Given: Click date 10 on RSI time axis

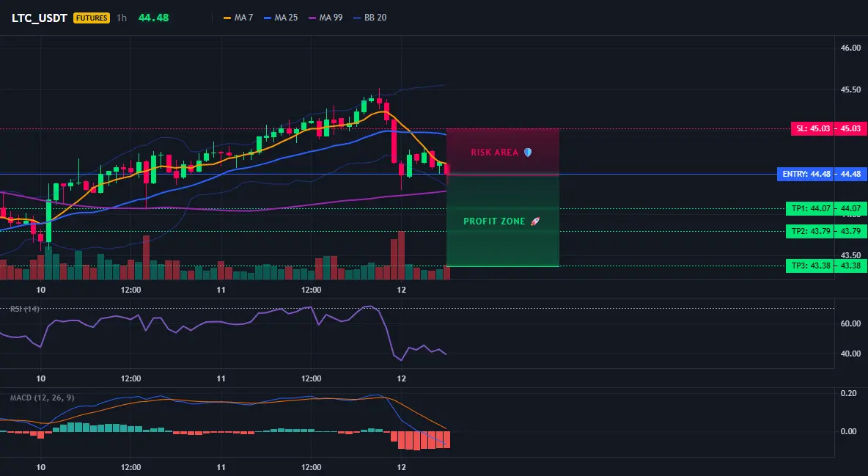Looking at the screenshot, I should [40, 378].
